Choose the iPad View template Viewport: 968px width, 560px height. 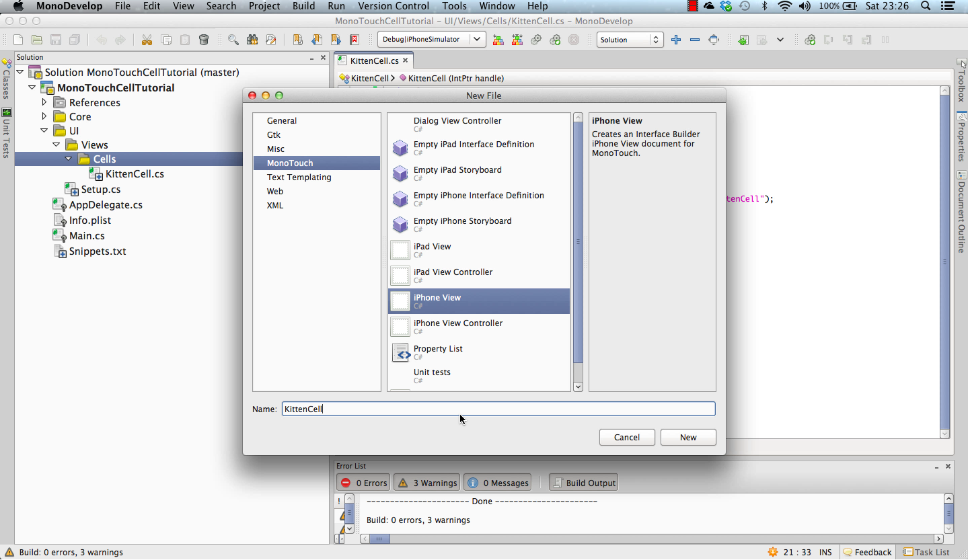point(479,250)
